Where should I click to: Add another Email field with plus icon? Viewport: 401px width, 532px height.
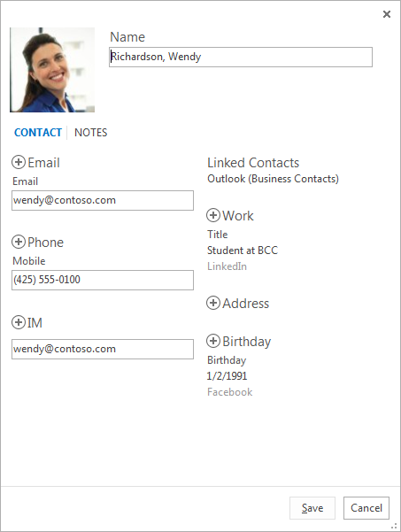19,162
